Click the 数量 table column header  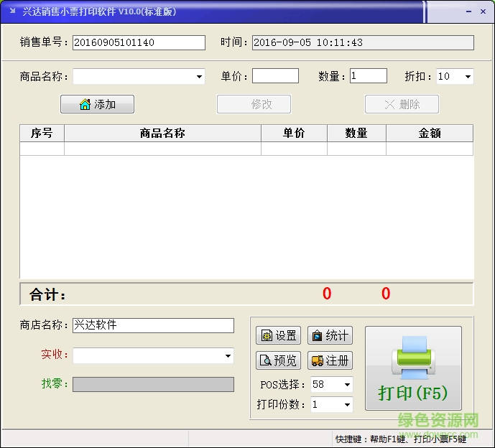356,133
